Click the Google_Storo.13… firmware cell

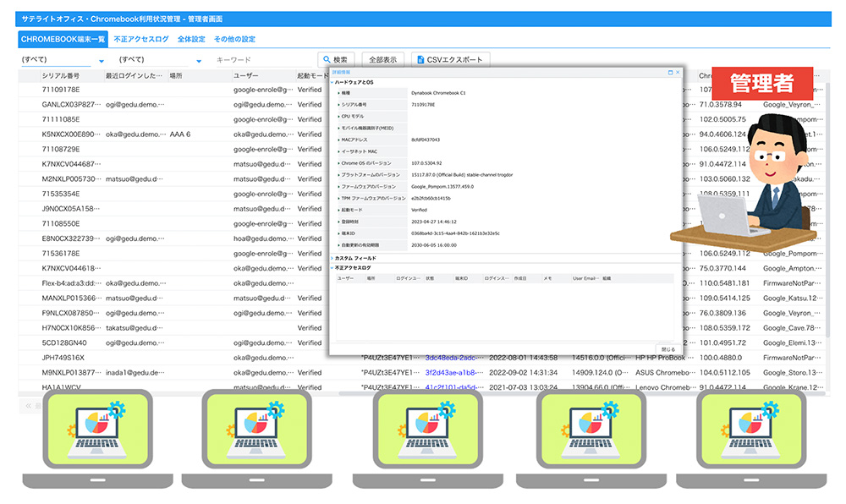794,372
